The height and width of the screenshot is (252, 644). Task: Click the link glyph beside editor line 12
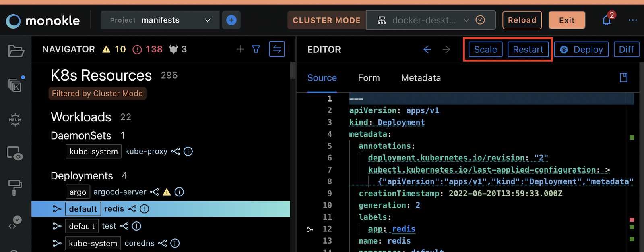tap(310, 229)
